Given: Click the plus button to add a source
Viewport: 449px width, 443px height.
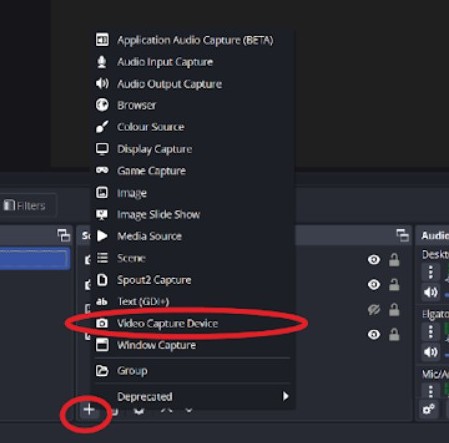Looking at the screenshot, I should point(89,410).
